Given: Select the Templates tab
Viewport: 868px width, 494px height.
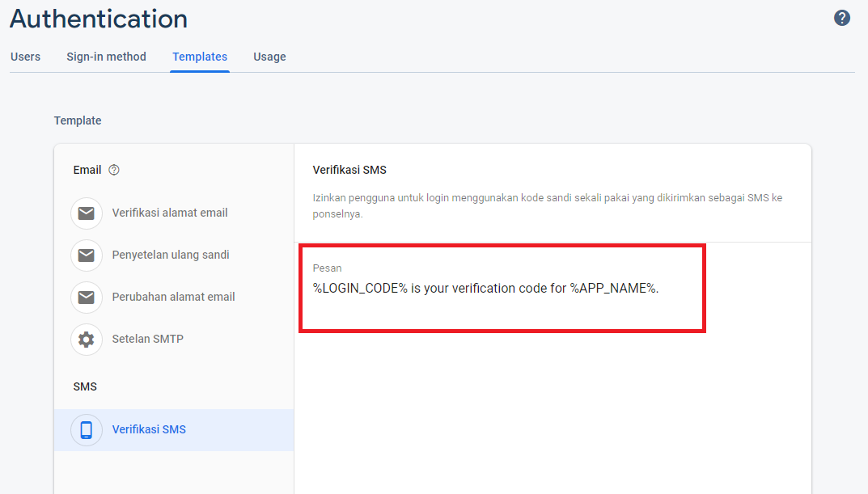Looking at the screenshot, I should pyautogui.click(x=200, y=57).
